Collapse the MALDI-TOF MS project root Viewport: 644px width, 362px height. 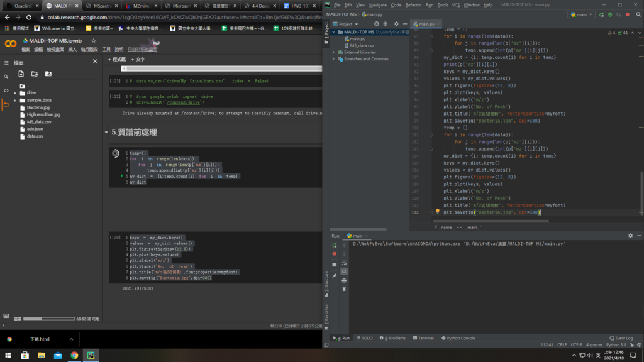coord(334,32)
